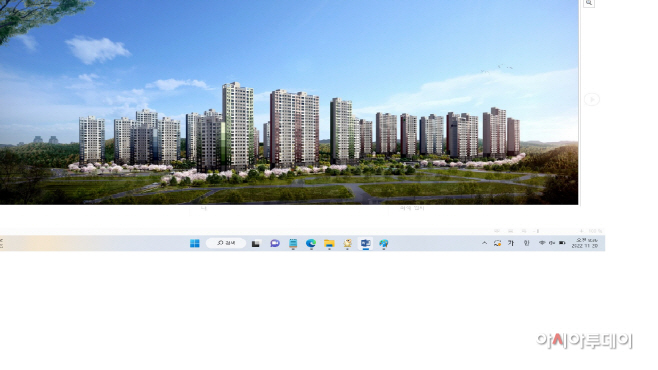Open volume control in system tray
This screenshot has width=658, height=370.
(552, 243)
